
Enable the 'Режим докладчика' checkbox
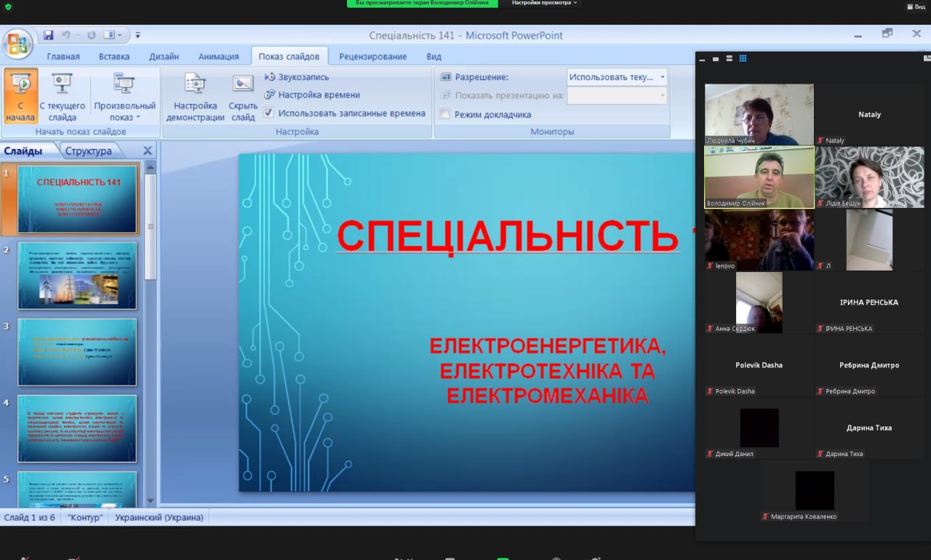(x=445, y=114)
